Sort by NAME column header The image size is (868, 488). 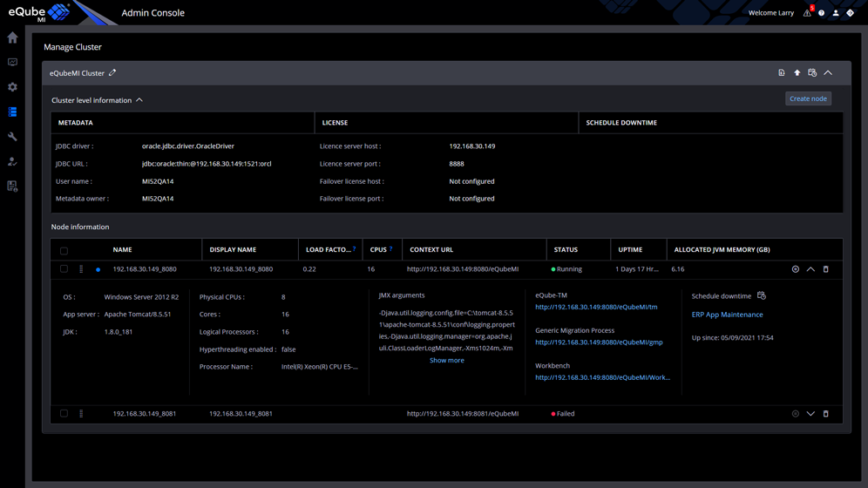(122, 249)
